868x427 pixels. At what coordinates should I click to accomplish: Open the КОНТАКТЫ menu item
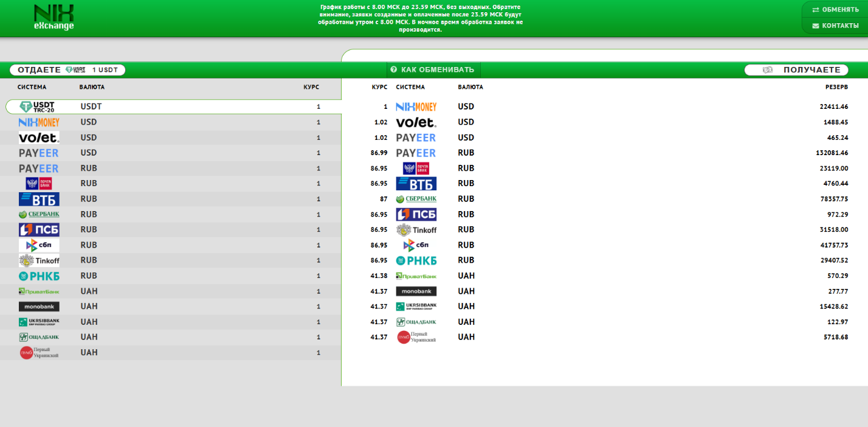(x=835, y=26)
